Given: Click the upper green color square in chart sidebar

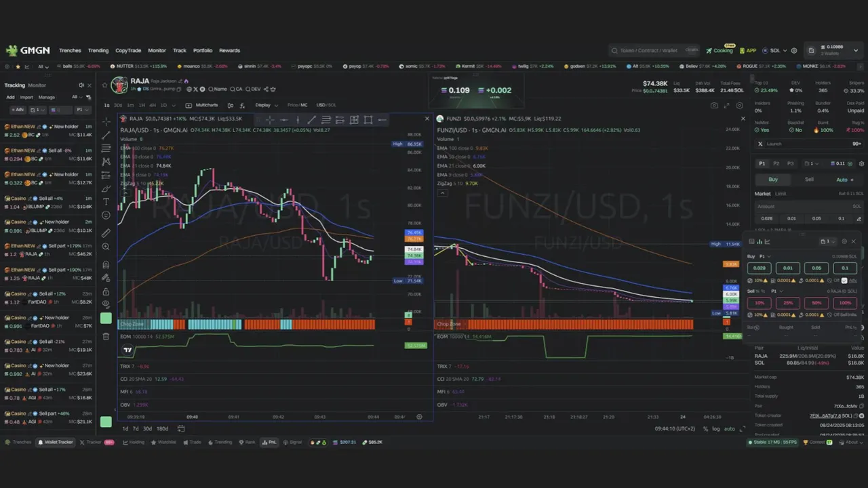Looking at the screenshot, I should 106,319.
